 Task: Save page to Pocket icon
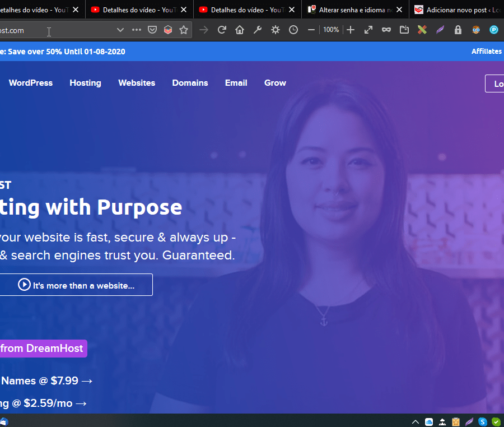tap(152, 30)
